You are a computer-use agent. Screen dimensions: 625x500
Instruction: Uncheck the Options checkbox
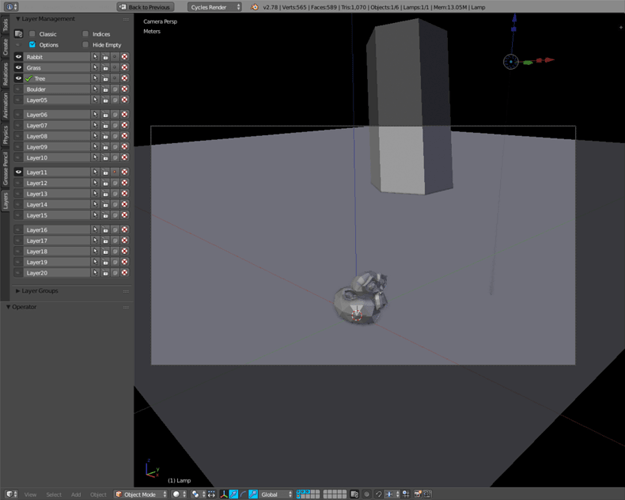coord(32,45)
